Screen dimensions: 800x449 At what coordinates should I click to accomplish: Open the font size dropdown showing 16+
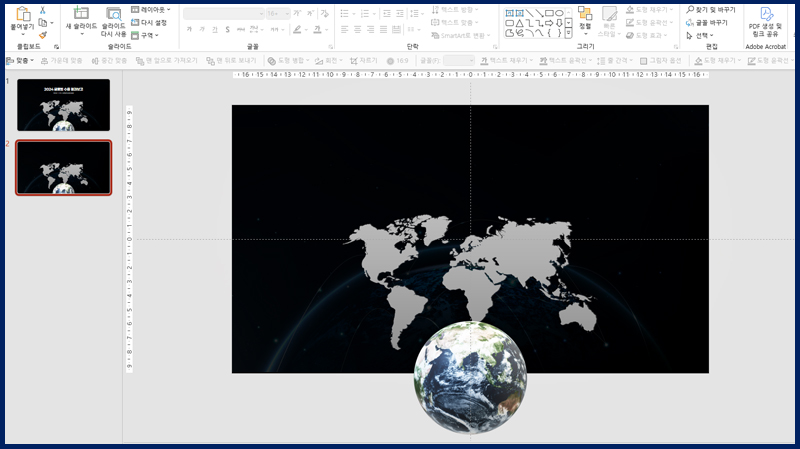[278, 13]
